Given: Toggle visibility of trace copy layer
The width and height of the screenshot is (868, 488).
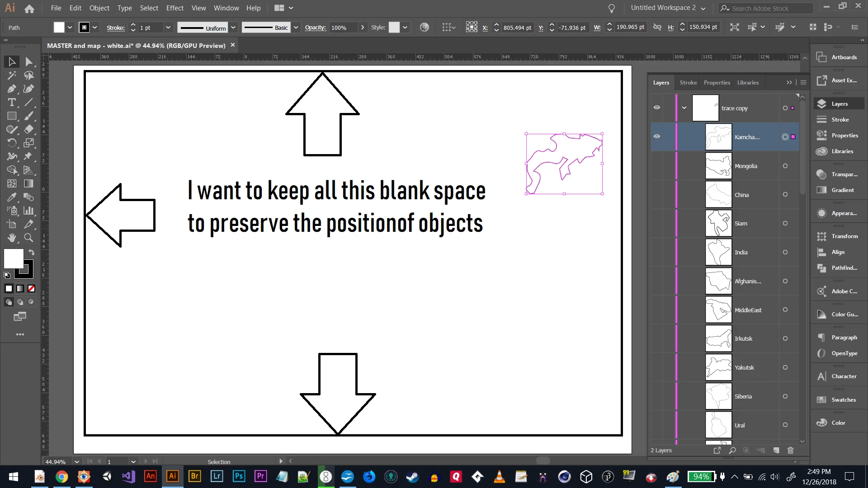Looking at the screenshot, I should coord(657,108).
